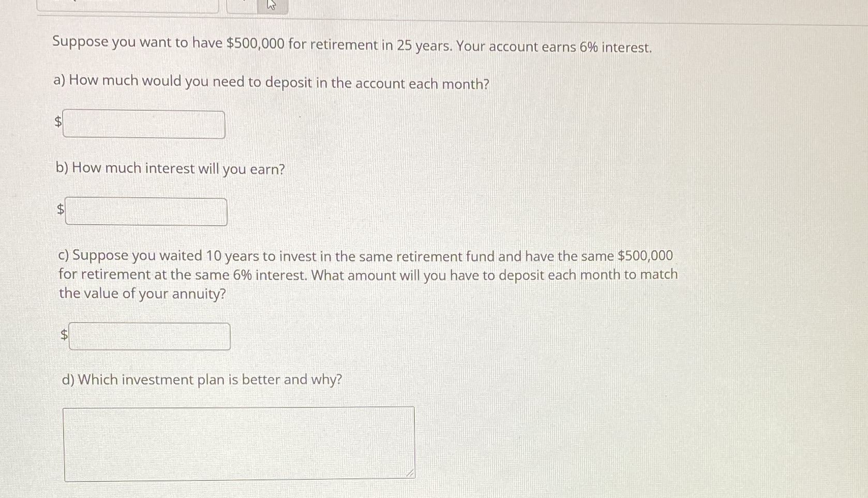Image resolution: width=868 pixels, height=498 pixels.
Task: Click inside the text box for part d
Action: pos(238,443)
